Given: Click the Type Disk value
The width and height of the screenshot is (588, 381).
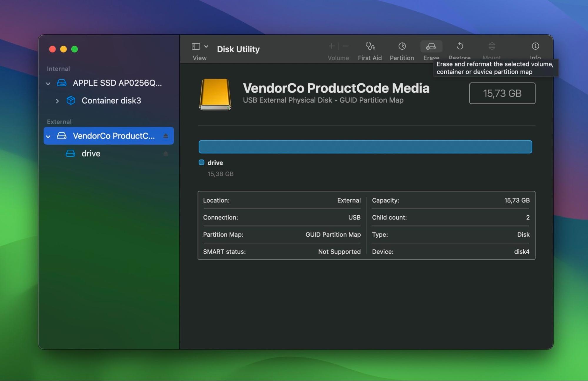Looking at the screenshot, I should pos(523,234).
